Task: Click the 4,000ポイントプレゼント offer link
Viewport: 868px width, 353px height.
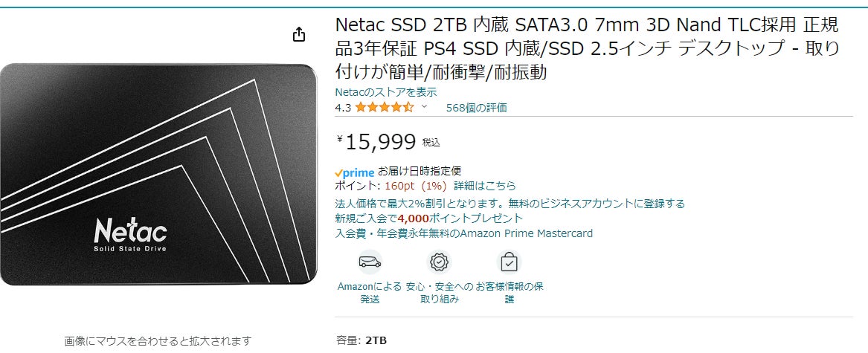Action: (x=460, y=218)
